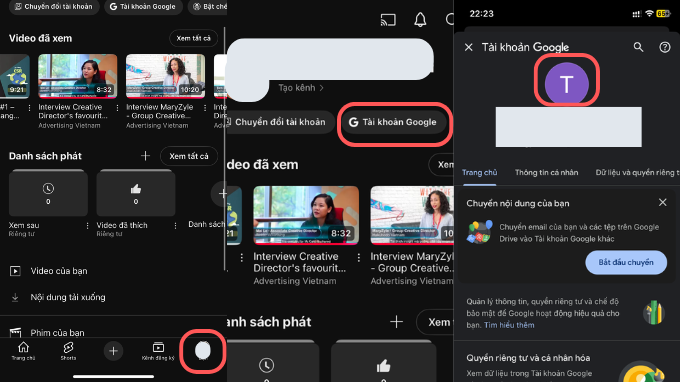Tap the purple T profile avatar

coord(566,84)
